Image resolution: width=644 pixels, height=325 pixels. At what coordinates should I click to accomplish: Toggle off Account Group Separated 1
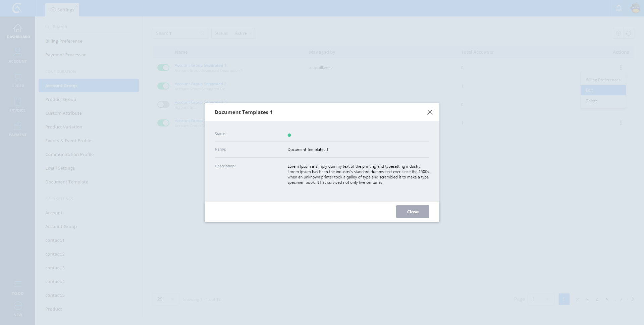coord(163,68)
